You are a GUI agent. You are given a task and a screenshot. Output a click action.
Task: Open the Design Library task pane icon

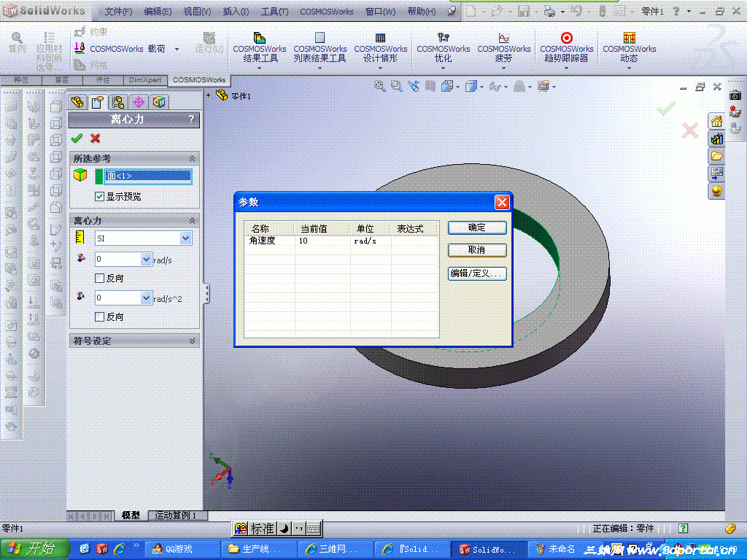[716, 139]
